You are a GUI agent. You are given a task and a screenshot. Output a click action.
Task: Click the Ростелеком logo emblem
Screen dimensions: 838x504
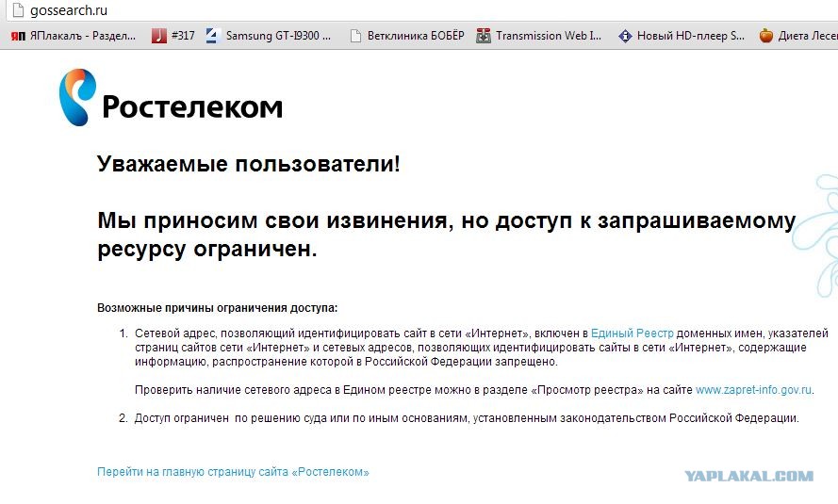pyautogui.click(x=77, y=97)
